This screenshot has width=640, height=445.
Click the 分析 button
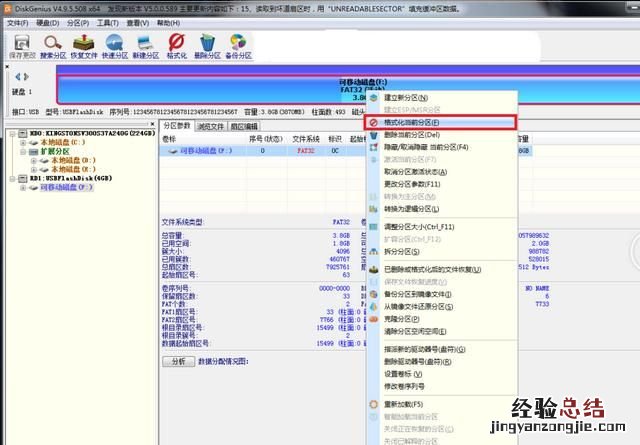(177, 361)
